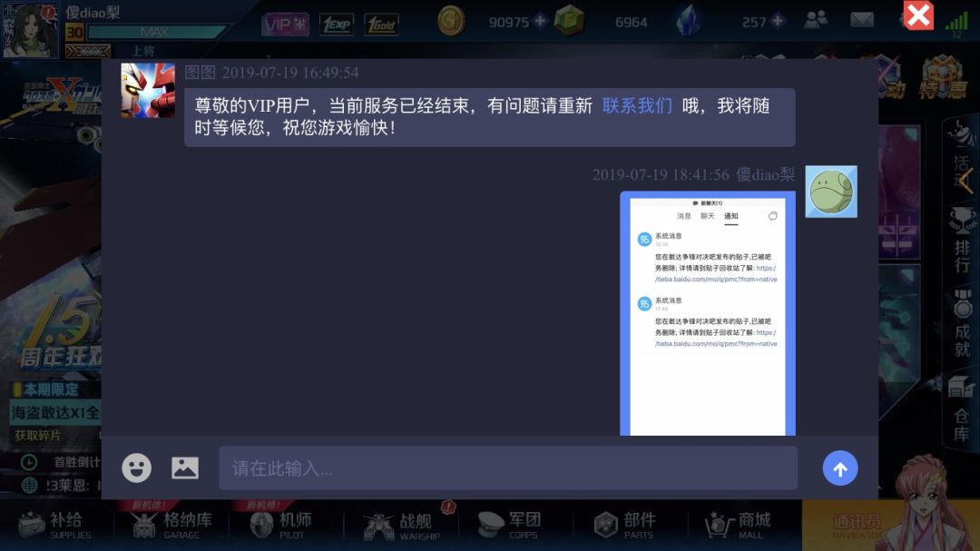This screenshot has width=980, height=551.
Task: Open 机师 Pilot tab
Action: click(x=280, y=525)
